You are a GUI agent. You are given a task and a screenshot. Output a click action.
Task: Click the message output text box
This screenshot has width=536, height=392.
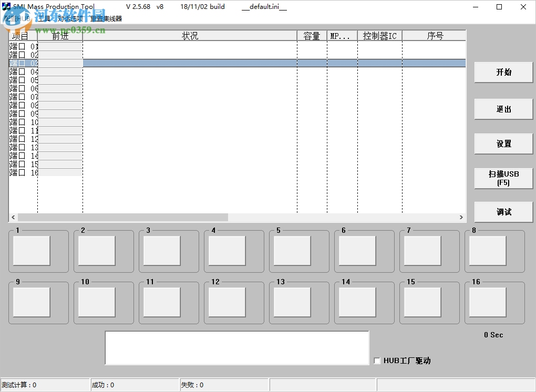tap(237, 347)
